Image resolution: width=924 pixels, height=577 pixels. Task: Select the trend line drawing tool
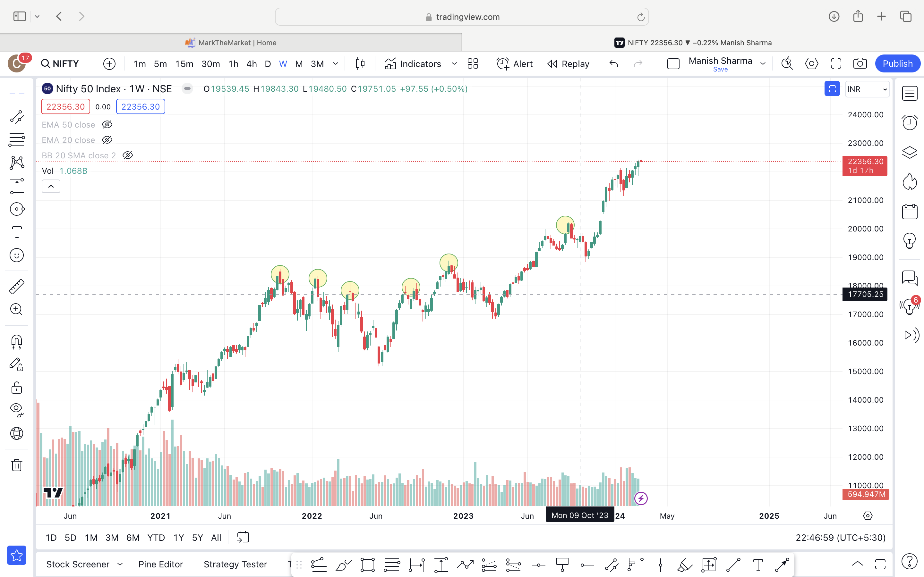pos(17,117)
